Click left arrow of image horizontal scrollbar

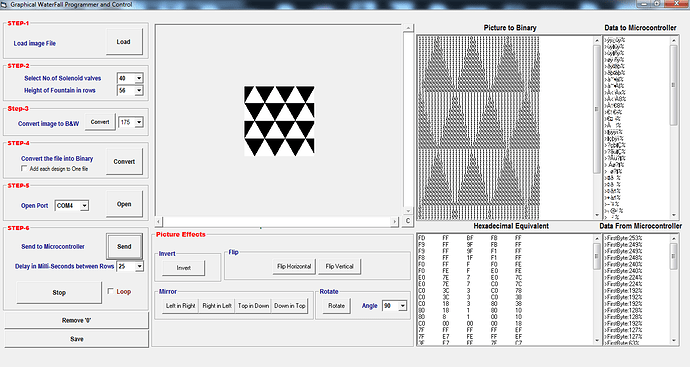[x=159, y=221]
